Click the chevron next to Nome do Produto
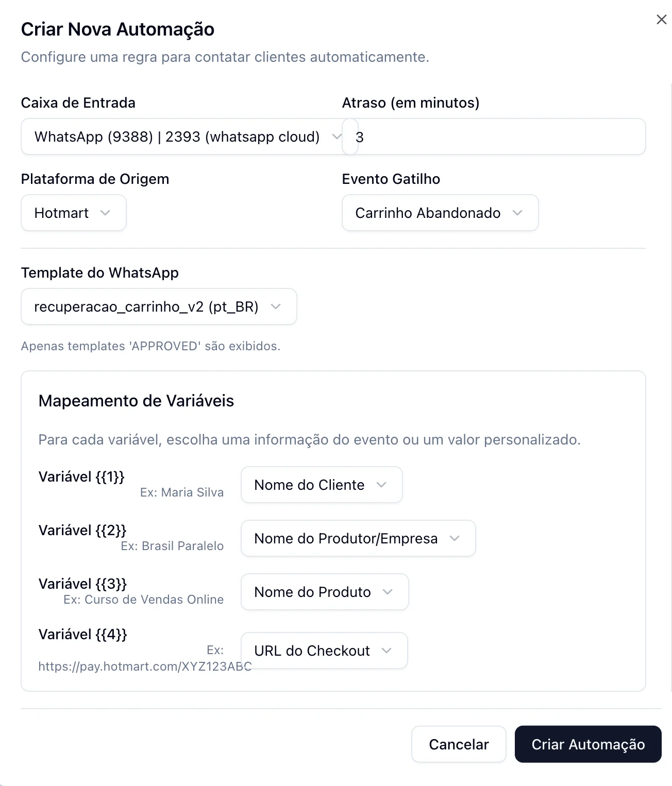Screen dimensions: 672x786 click(x=387, y=592)
